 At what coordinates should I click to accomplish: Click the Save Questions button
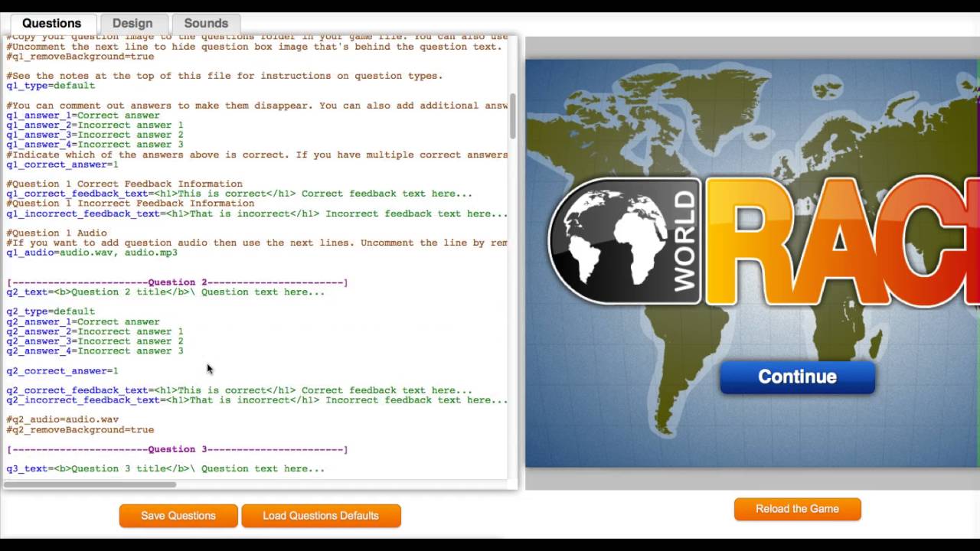click(178, 516)
